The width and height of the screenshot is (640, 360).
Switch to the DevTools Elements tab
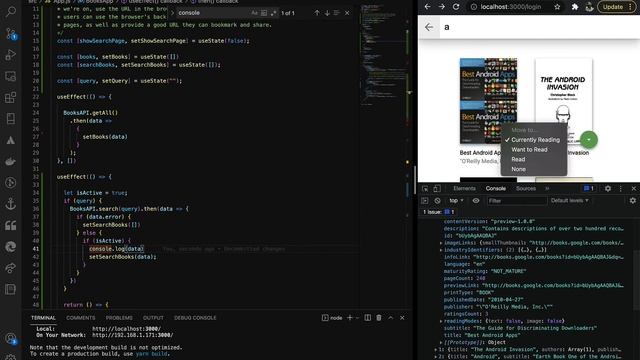(464, 189)
